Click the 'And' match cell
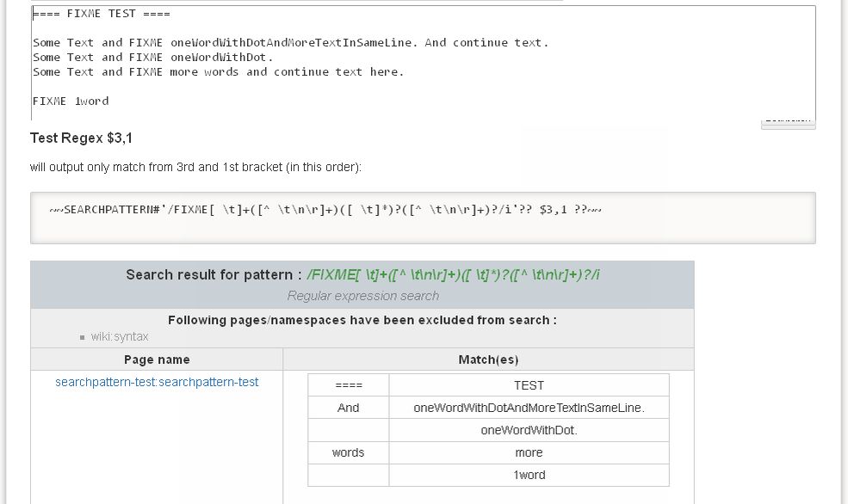The image size is (848, 504). [349, 408]
